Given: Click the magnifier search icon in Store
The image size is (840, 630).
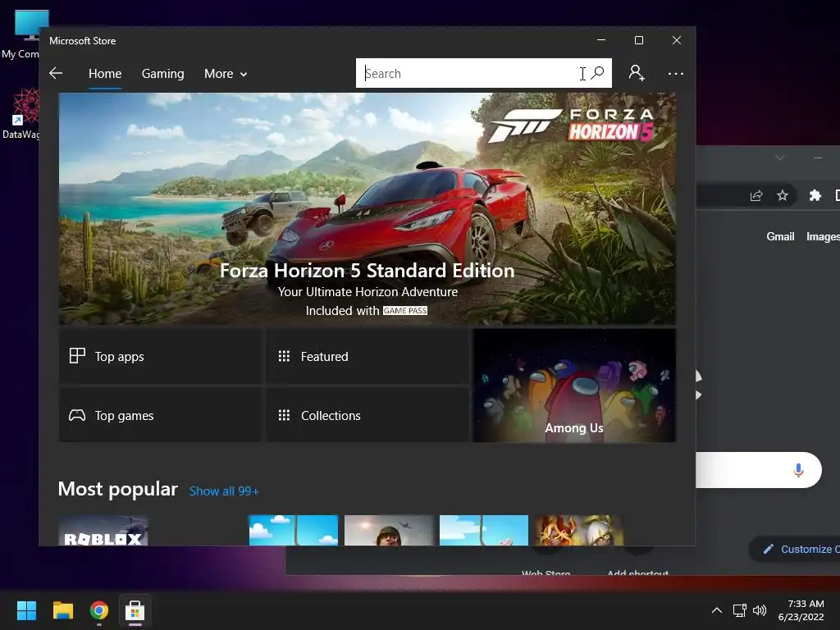Looking at the screenshot, I should click(x=597, y=73).
